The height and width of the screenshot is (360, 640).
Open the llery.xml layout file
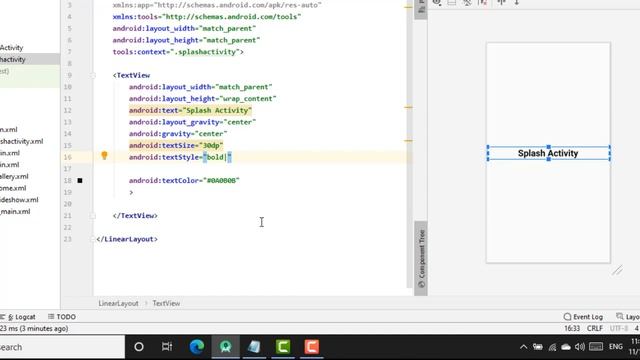[x=14, y=176]
